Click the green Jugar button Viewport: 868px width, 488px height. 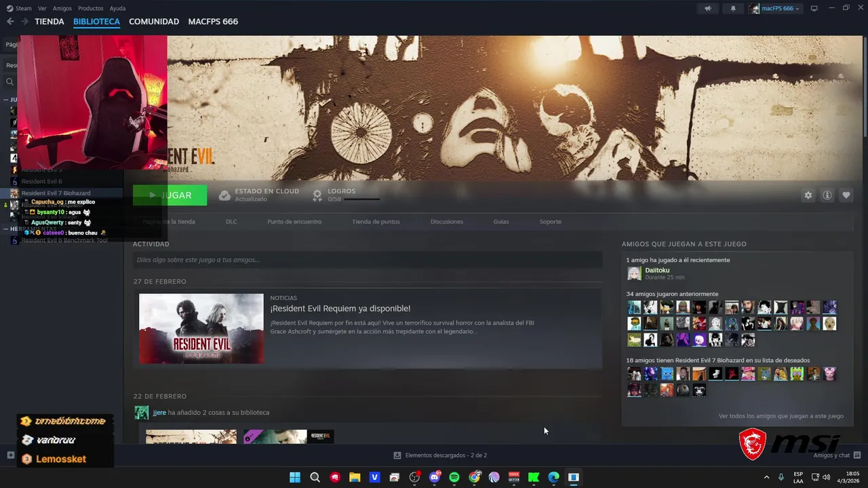(x=170, y=195)
